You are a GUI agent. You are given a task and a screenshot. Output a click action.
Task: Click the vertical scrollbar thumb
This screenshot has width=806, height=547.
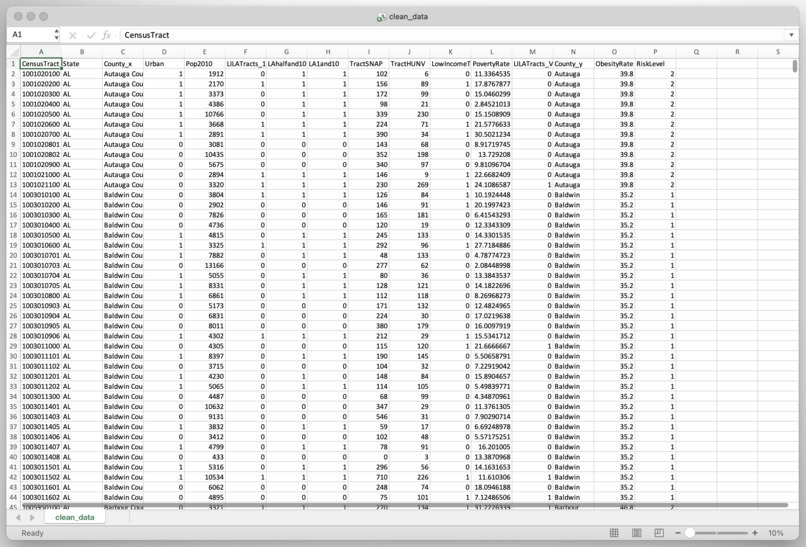tap(795, 66)
